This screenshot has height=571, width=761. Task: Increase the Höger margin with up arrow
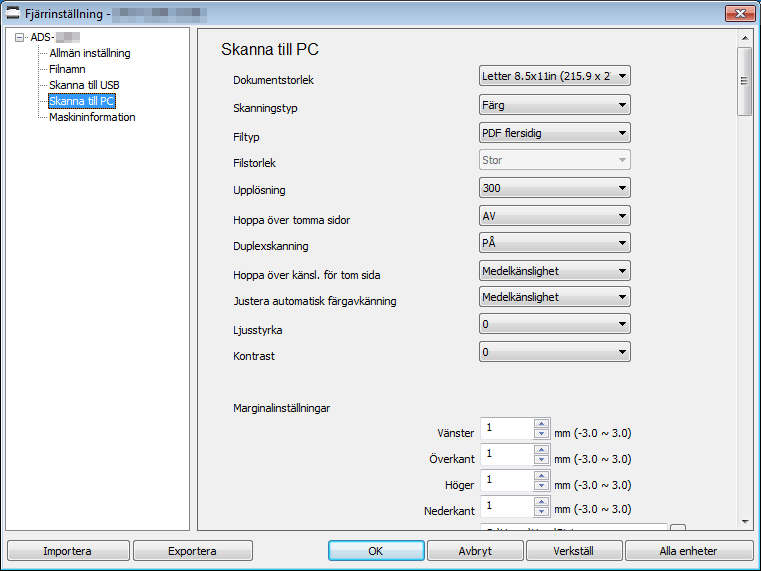[x=541, y=475]
